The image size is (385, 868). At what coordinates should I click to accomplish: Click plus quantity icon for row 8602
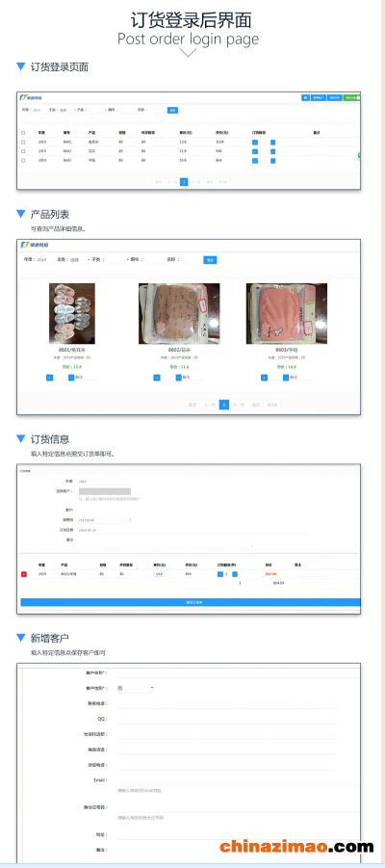(x=272, y=151)
